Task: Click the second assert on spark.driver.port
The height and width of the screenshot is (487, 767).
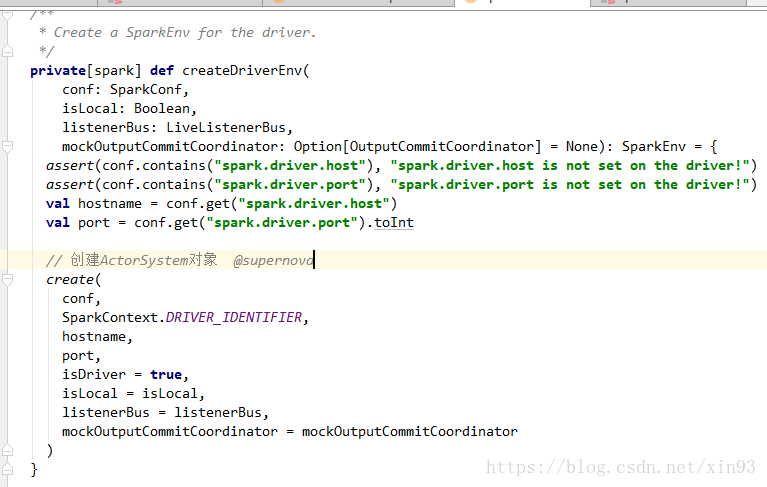Action: 69,185
